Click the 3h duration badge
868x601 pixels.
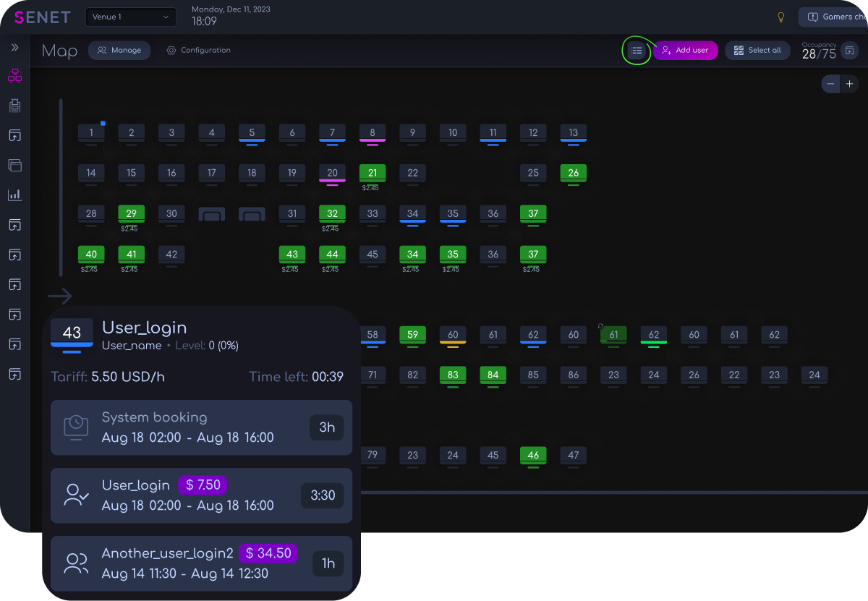click(x=327, y=427)
